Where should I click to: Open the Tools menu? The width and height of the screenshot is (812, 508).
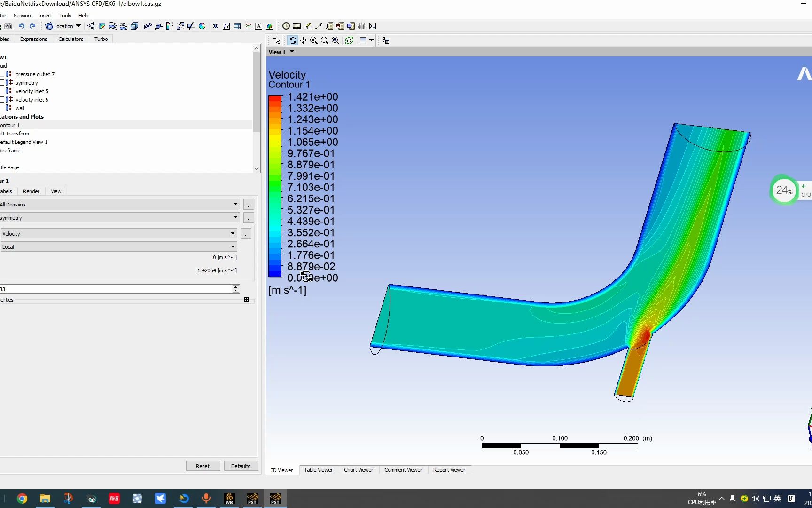coord(65,16)
